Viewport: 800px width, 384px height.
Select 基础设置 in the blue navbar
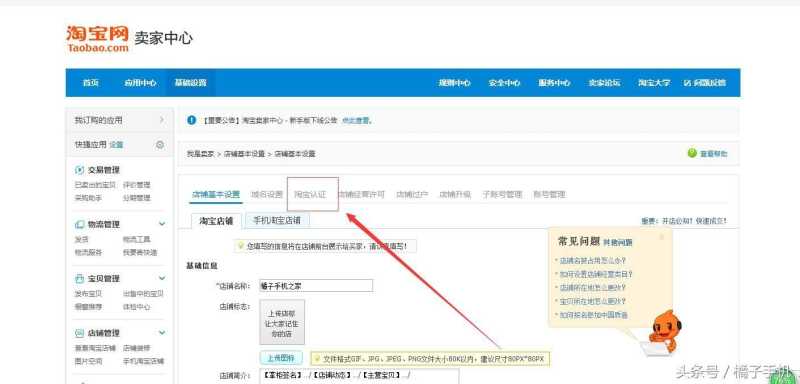pos(191,83)
